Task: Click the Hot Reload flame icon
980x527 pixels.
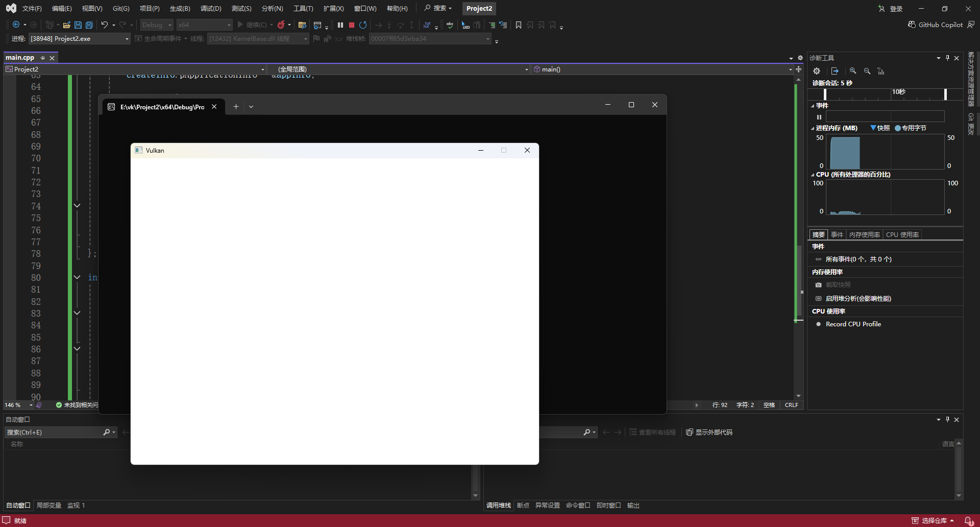Action: [281, 25]
